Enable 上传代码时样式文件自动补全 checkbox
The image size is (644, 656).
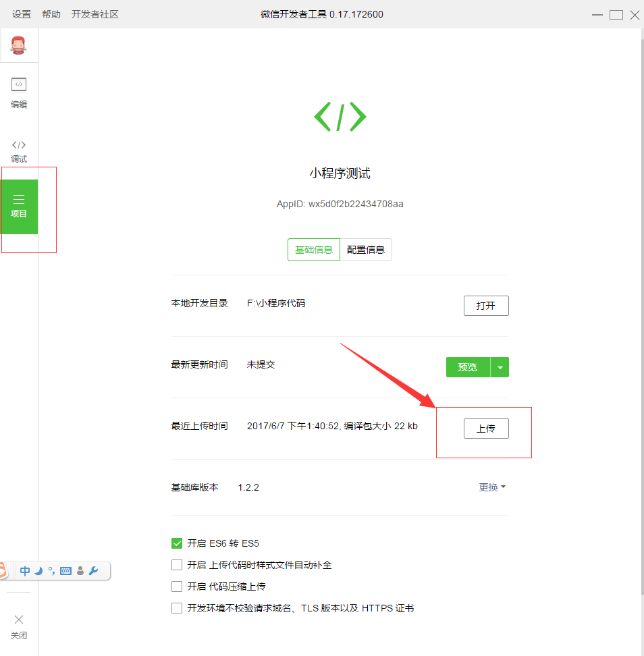tap(177, 565)
